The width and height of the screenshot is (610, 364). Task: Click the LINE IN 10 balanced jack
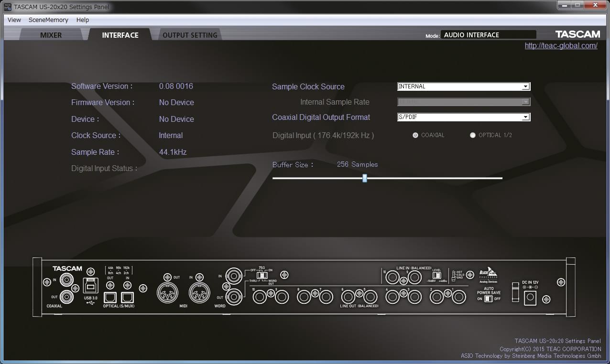coord(392,277)
